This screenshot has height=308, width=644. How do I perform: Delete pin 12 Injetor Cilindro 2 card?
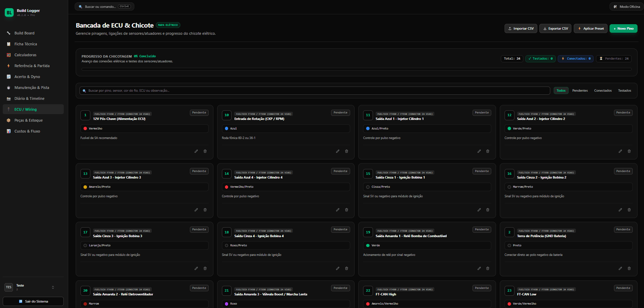(x=629, y=151)
